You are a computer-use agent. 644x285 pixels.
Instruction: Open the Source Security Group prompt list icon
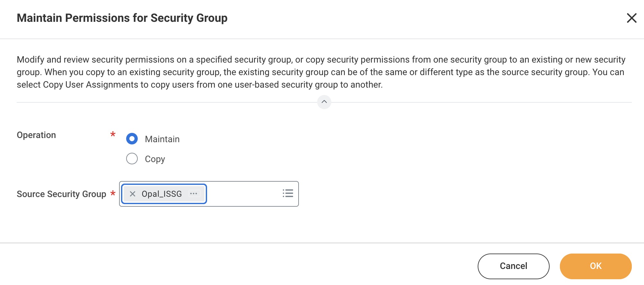click(x=288, y=194)
